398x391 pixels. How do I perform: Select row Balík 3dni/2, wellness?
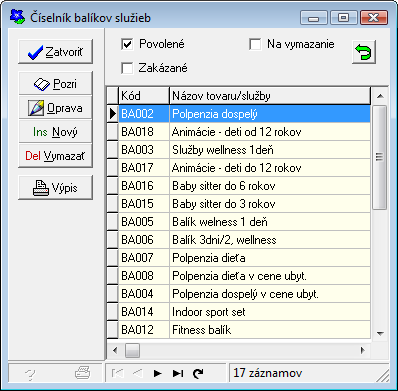pos(239,240)
